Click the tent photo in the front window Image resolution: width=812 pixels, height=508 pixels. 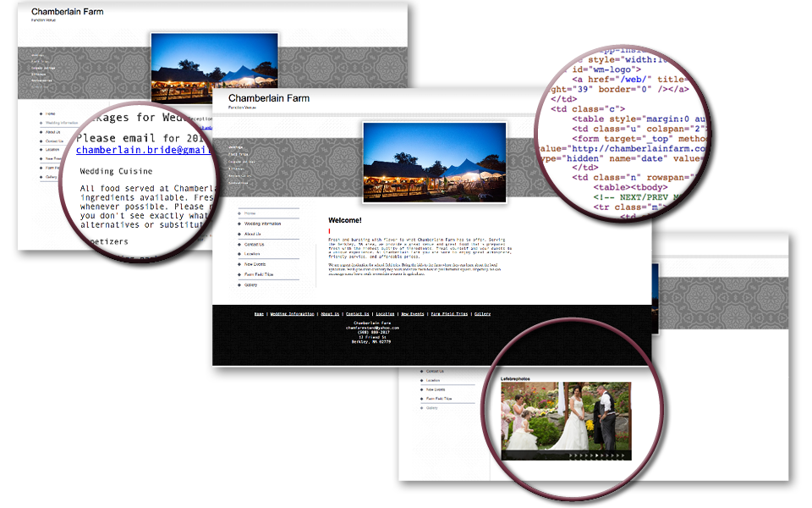(435, 163)
